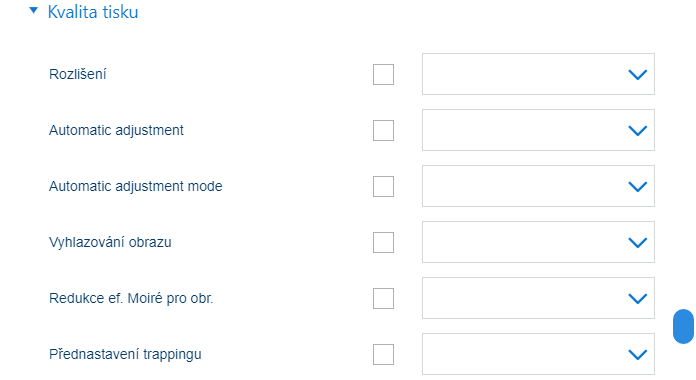The width and height of the screenshot is (696, 380).
Task: Open the Vyhlazování obrazu combo box
Action: pyautogui.click(x=538, y=242)
